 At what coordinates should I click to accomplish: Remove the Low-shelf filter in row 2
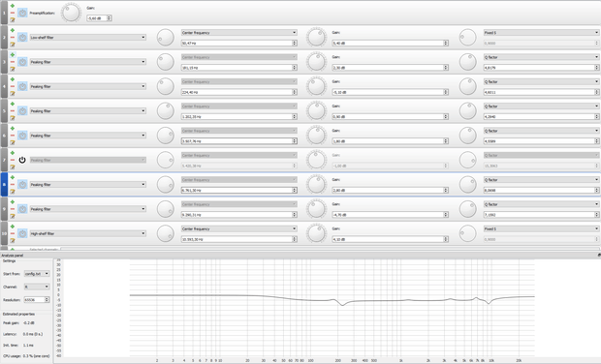click(13, 37)
